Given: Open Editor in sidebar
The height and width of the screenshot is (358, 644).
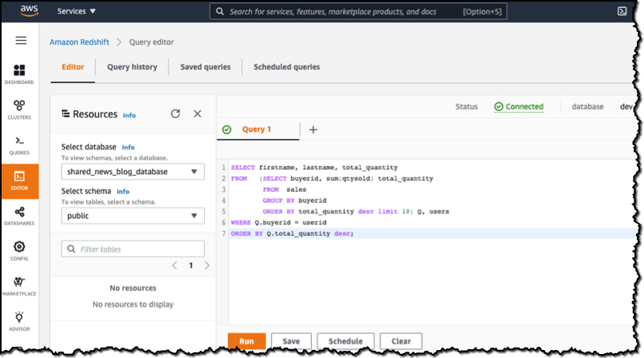Looking at the screenshot, I should [20, 181].
